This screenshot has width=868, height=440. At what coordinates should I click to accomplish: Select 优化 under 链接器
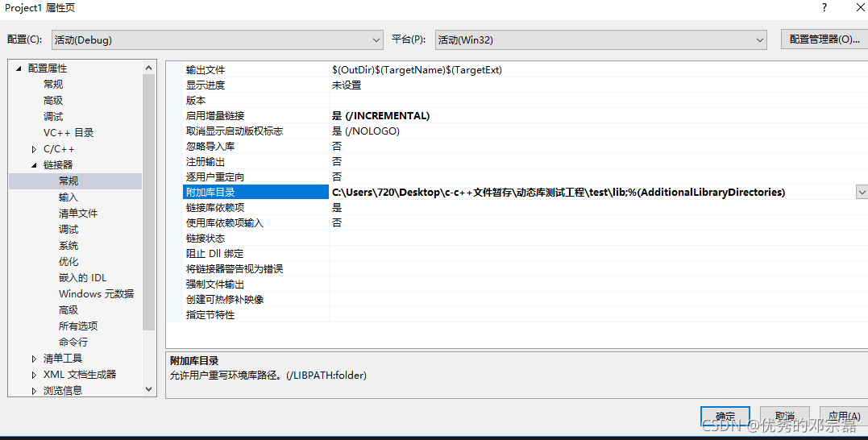[68, 262]
